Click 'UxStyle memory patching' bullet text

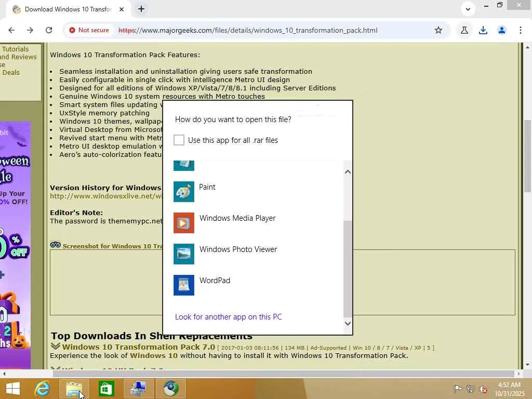[x=104, y=113]
